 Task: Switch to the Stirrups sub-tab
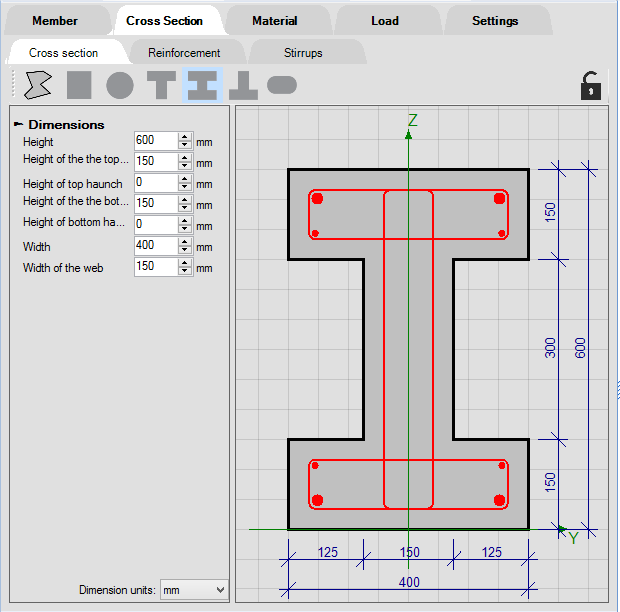pos(303,53)
